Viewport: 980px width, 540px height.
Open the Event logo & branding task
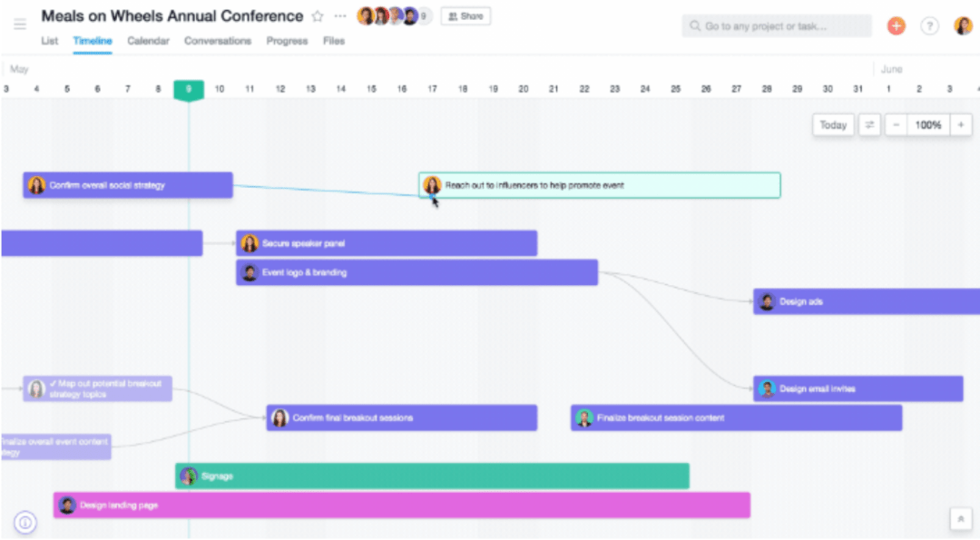point(416,272)
